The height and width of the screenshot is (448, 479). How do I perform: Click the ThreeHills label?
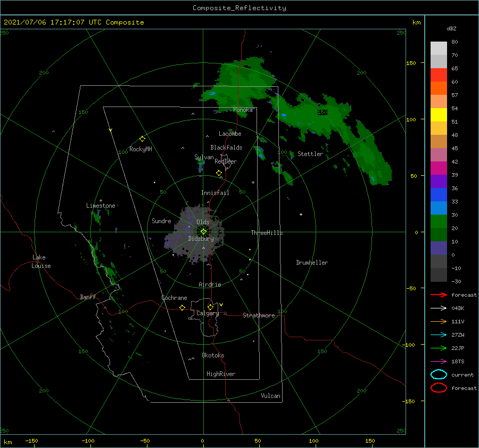[267, 233]
